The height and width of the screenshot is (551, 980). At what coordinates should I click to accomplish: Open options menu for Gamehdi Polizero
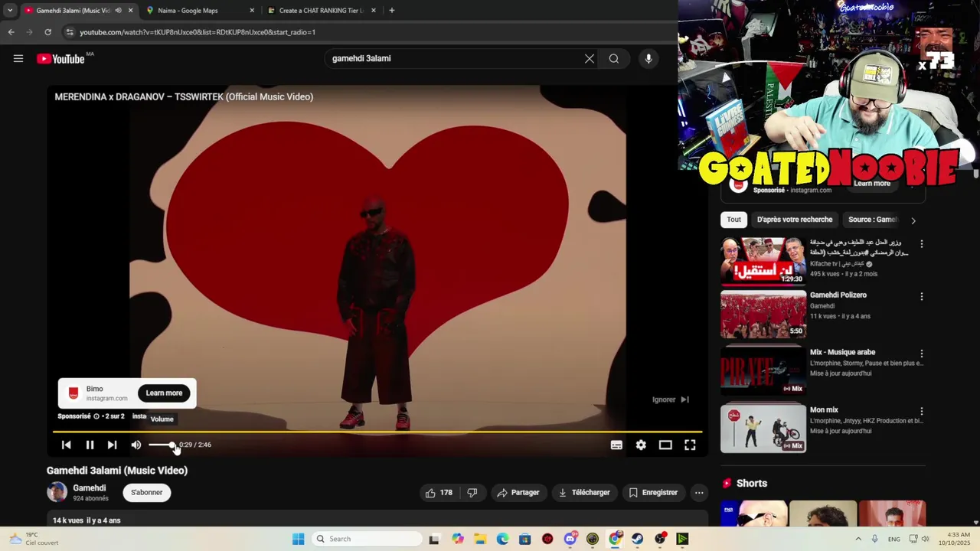922,296
